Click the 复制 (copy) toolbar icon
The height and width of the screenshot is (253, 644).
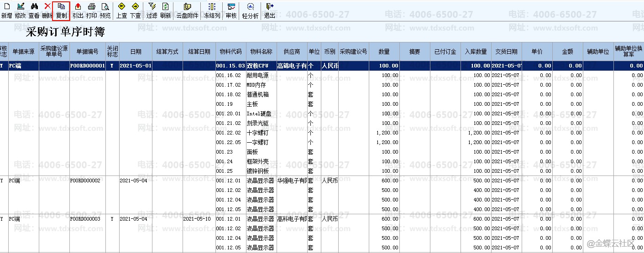(x=62, y=10)
